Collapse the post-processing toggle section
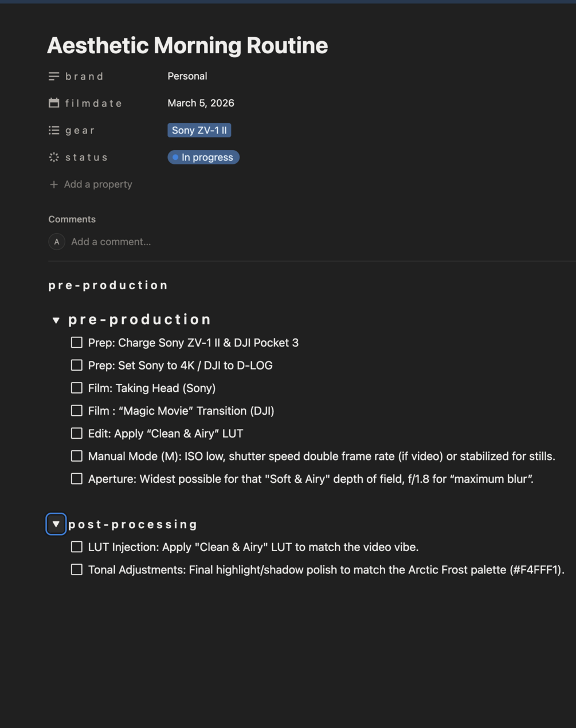 tap(56, 524)
